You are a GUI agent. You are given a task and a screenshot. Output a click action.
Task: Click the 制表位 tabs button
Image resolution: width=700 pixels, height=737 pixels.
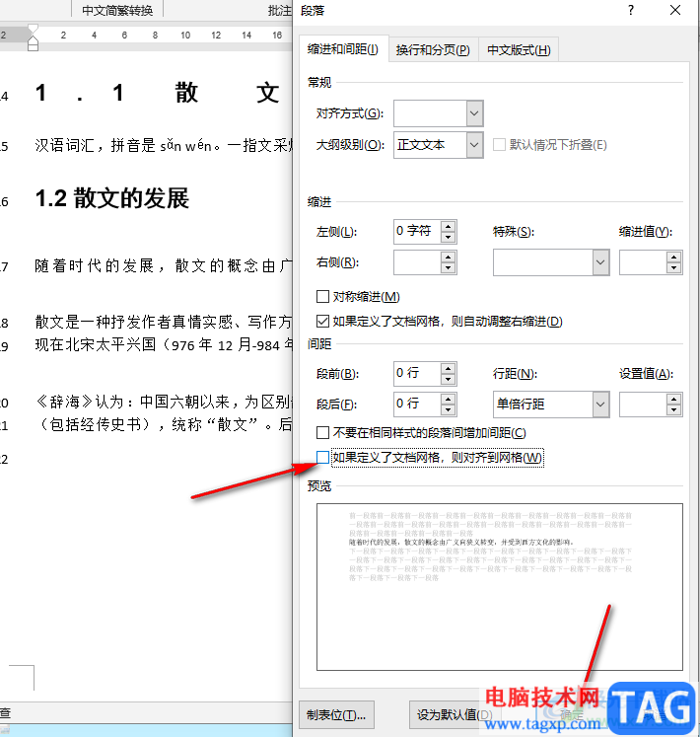coord(336,715)
